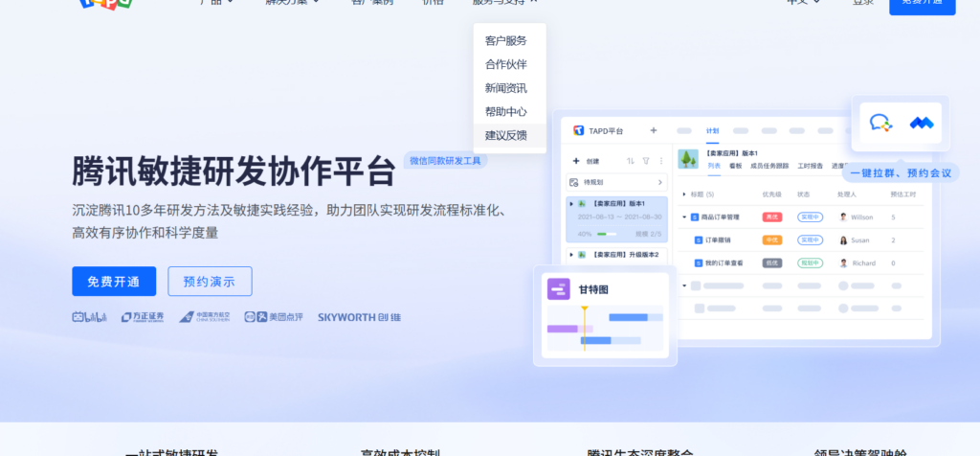This screenshot has width=980, height=456.
Task: Click the Tencent Meeting blue icon
Action: tap(922, 123)
